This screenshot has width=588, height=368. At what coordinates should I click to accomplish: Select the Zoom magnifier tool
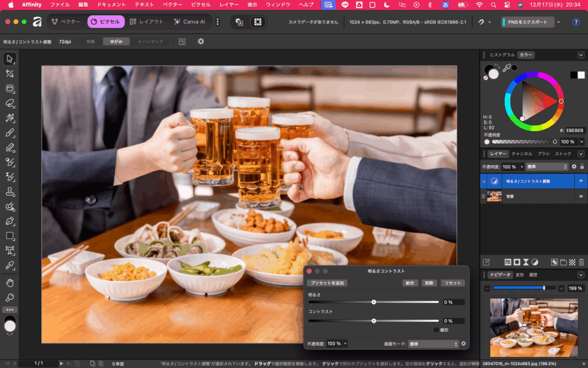(10, 298)
